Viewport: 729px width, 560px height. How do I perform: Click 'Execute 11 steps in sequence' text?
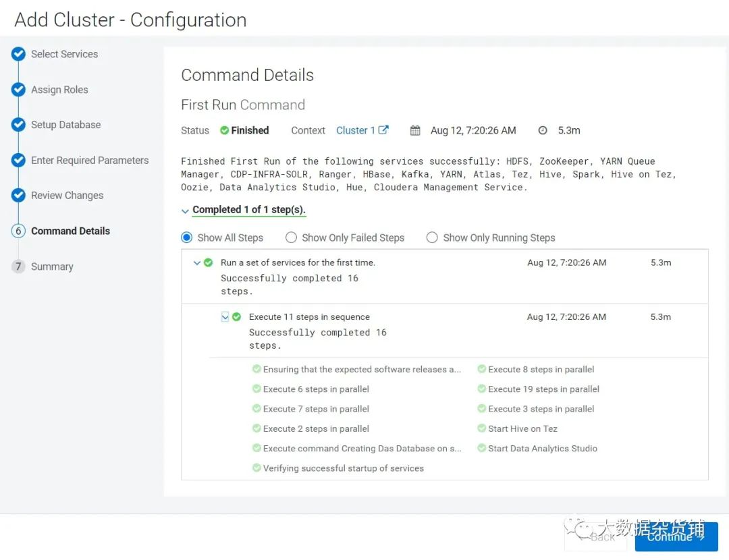coord(310,317)
